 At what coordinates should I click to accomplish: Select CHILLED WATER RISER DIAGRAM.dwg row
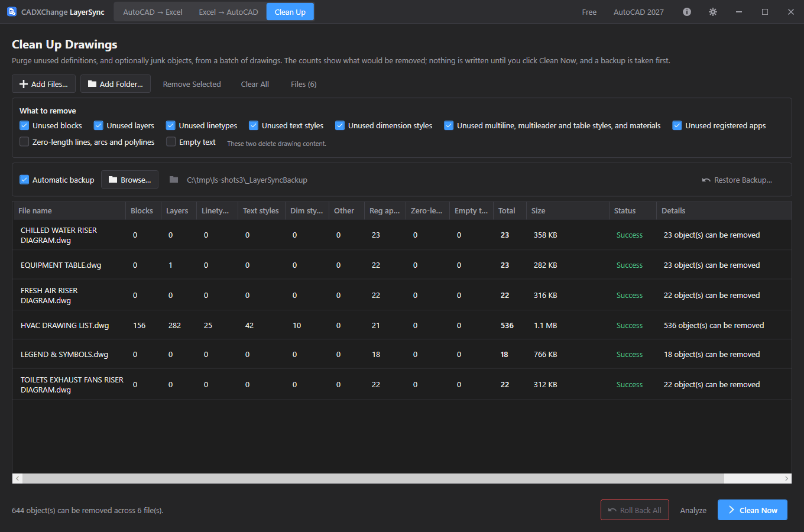tap(402, 235)
